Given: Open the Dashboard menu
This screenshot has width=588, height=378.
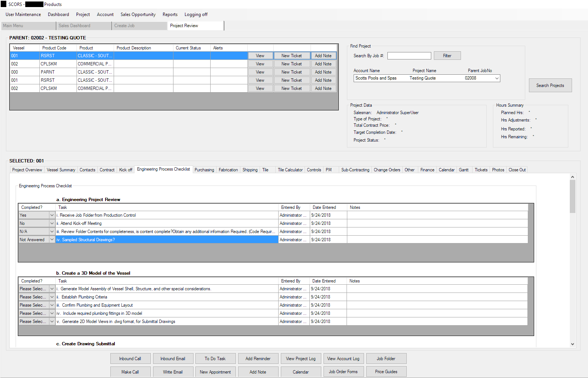Looking at the screenshot, I should click(58, 14).
